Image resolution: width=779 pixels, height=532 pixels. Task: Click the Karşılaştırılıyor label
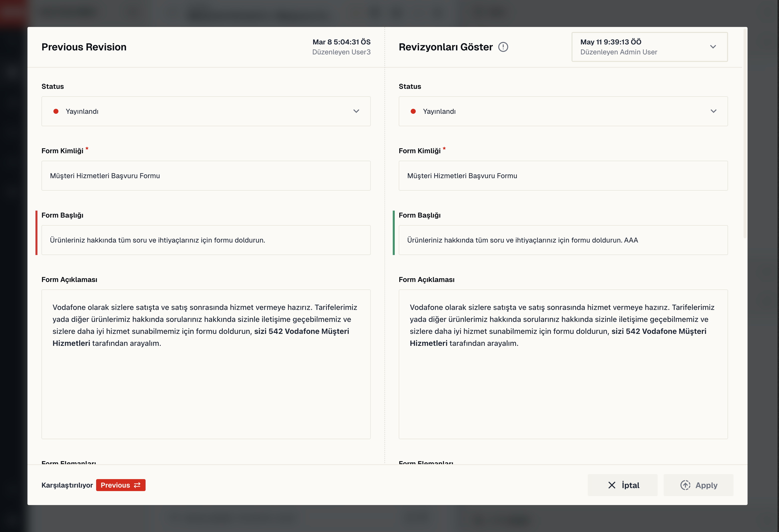[x=67, y=485]
